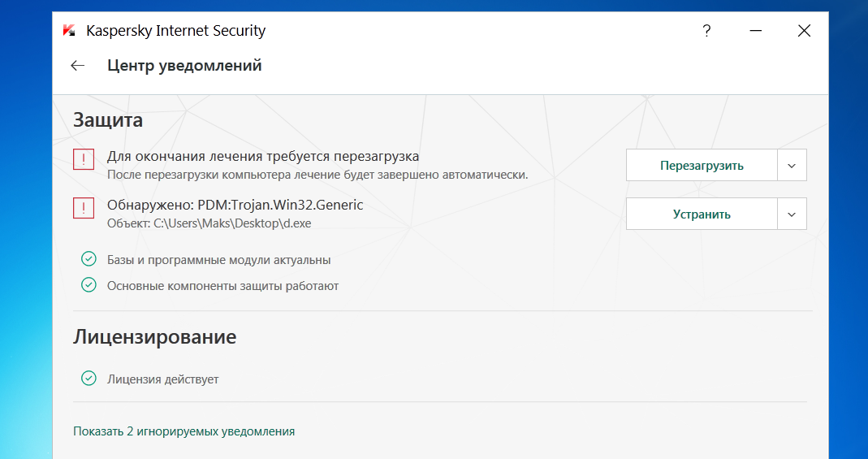Click the Kaspersky logo in title bar
This screenshot has height=459, width=868.
[x=70, y=31]
